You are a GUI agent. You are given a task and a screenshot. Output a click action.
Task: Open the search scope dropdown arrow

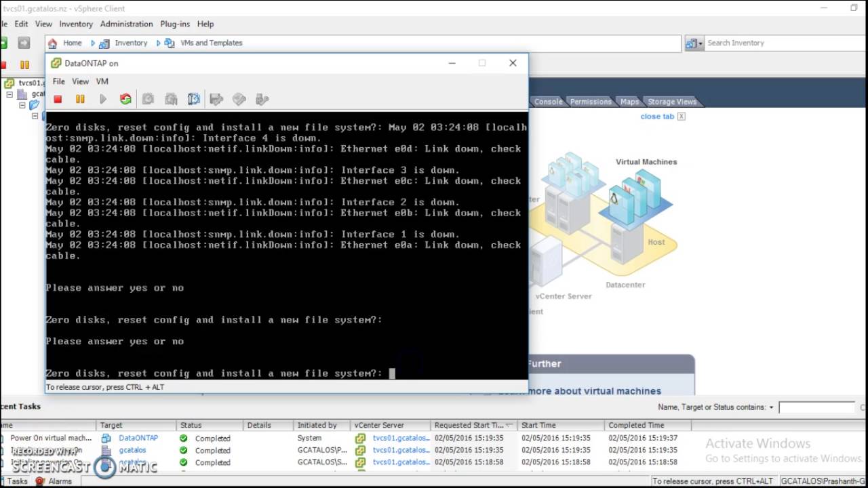(701, 43)
